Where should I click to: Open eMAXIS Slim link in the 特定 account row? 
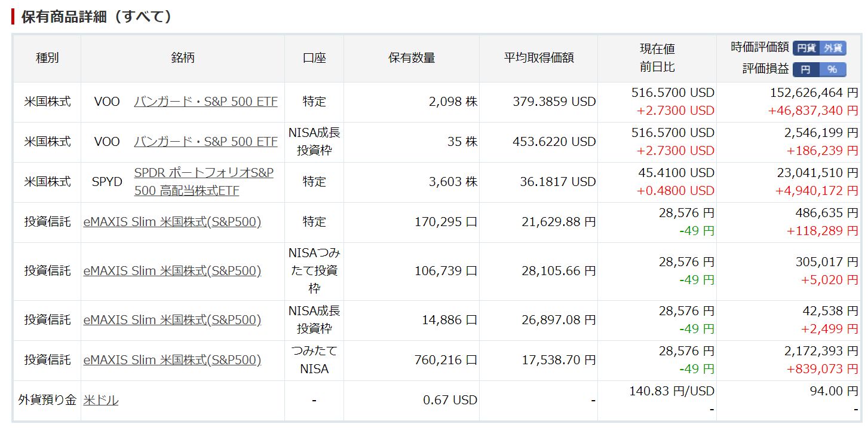click(x=172, y=222)
